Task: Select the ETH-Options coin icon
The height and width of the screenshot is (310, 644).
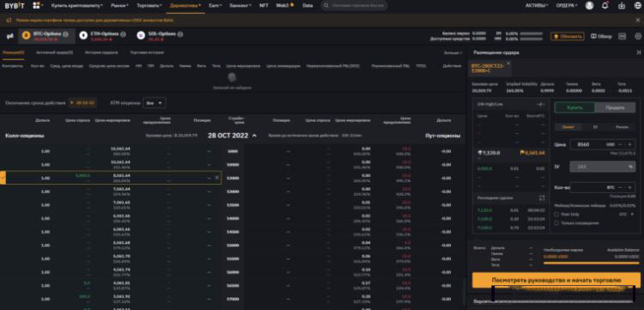Action: click(83, 36)
